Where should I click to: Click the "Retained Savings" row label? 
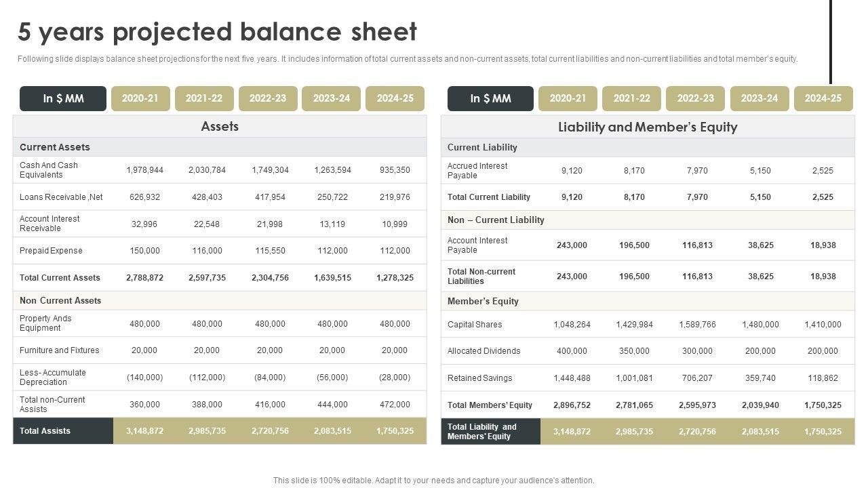click(479, 378)
